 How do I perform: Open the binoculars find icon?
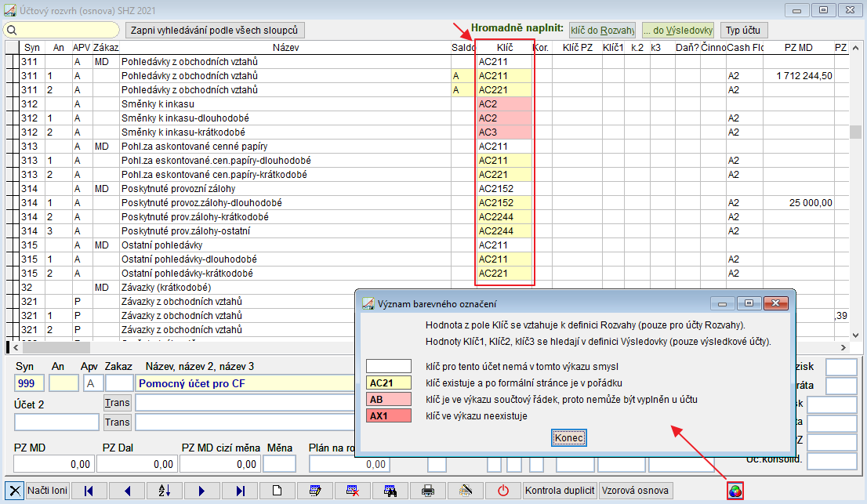[390, 491]
